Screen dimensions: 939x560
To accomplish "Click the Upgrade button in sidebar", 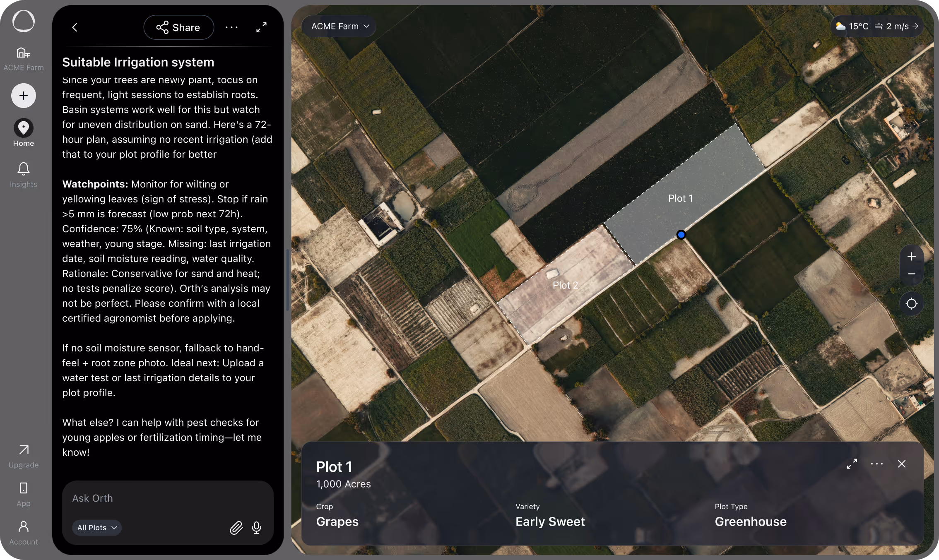I will coord(24,456).
